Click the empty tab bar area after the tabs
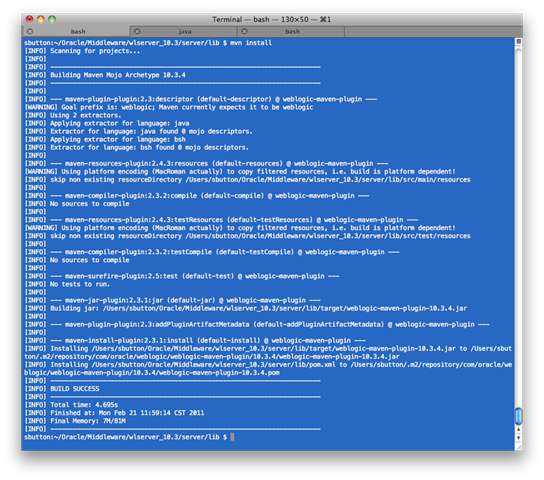 (433, 32)
